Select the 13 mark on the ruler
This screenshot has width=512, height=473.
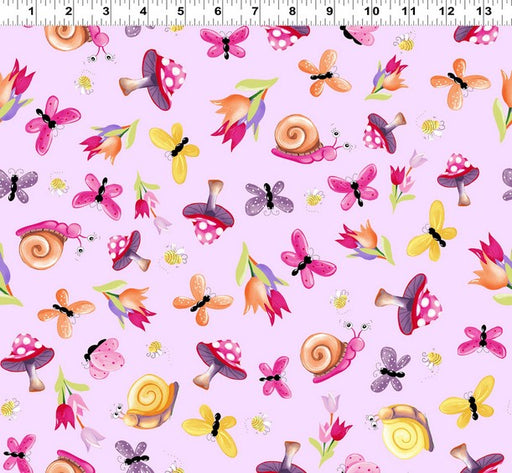[484, 11]
